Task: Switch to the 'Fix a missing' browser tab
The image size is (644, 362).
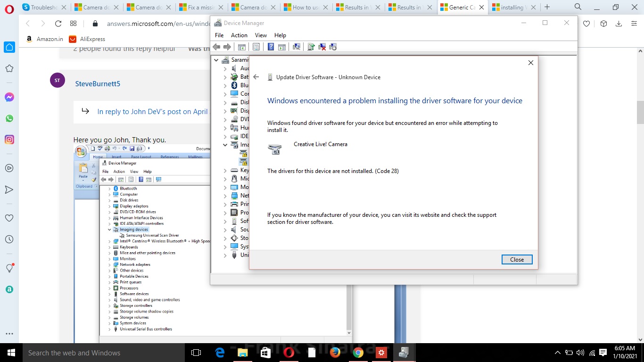Action: 201,7
